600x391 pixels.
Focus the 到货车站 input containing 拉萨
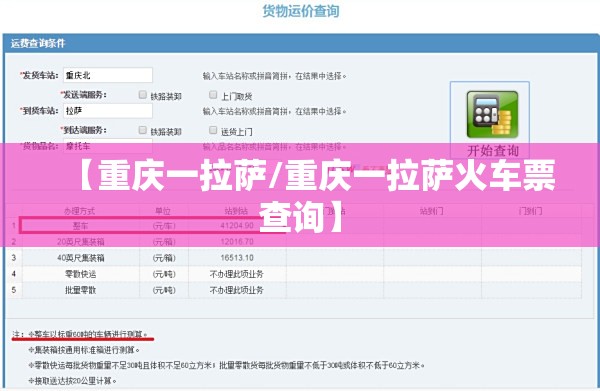point(108,111)
